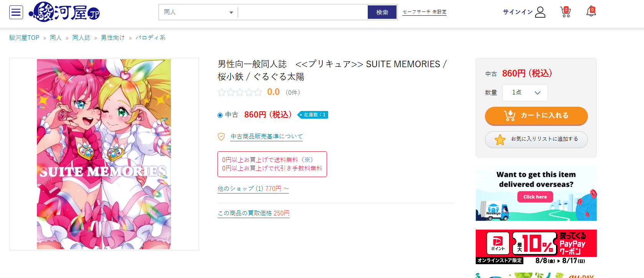Open the shopping cart icon
This screenshot has width=644, height=278.
click(565, 12)
